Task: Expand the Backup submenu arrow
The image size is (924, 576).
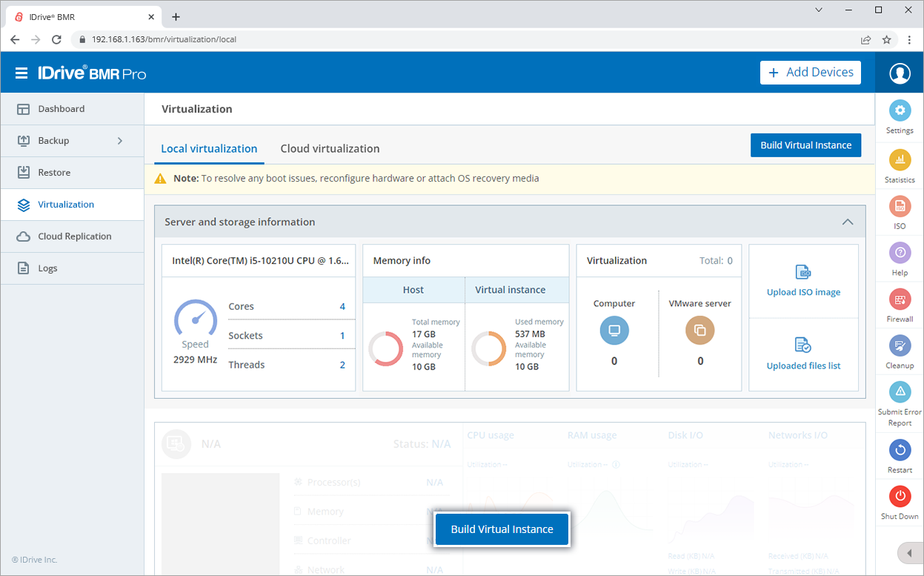Action: 120,141
